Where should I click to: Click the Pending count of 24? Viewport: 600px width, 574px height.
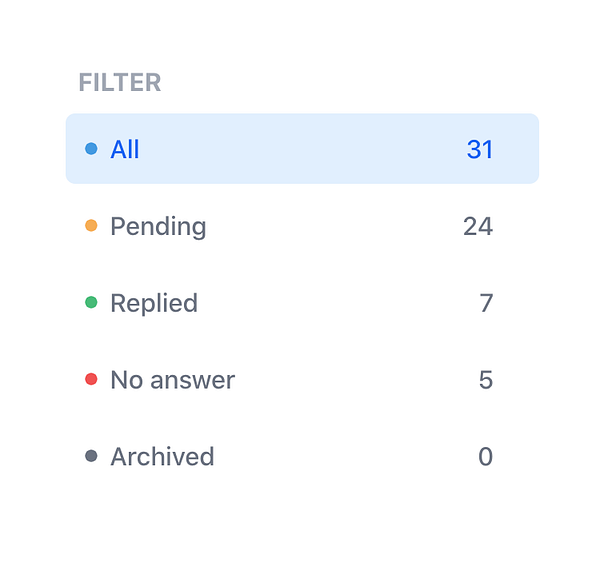(x=478, y=226)
